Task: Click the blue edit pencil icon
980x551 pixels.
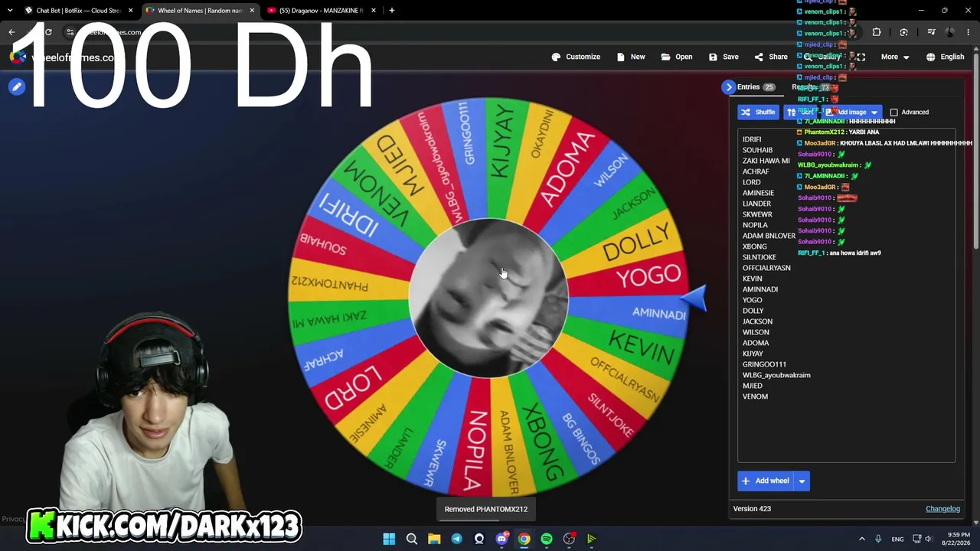Action: coord(16,87)
